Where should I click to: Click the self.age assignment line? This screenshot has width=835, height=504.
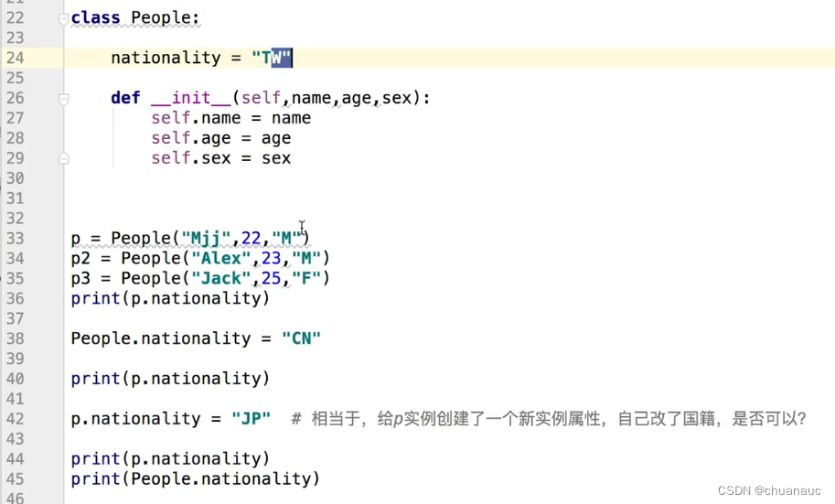click(x=221, y=138)
